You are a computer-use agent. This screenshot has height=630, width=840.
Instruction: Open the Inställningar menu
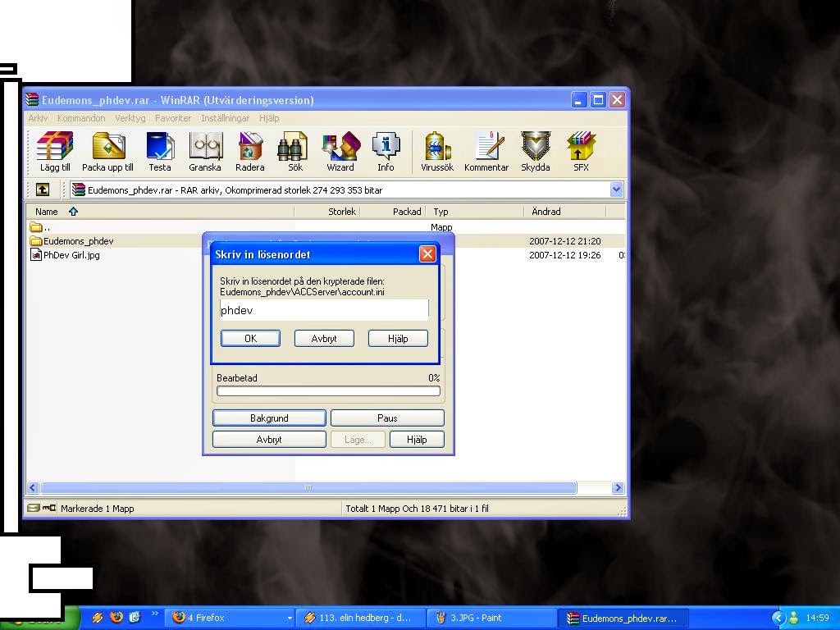[225, 118]
